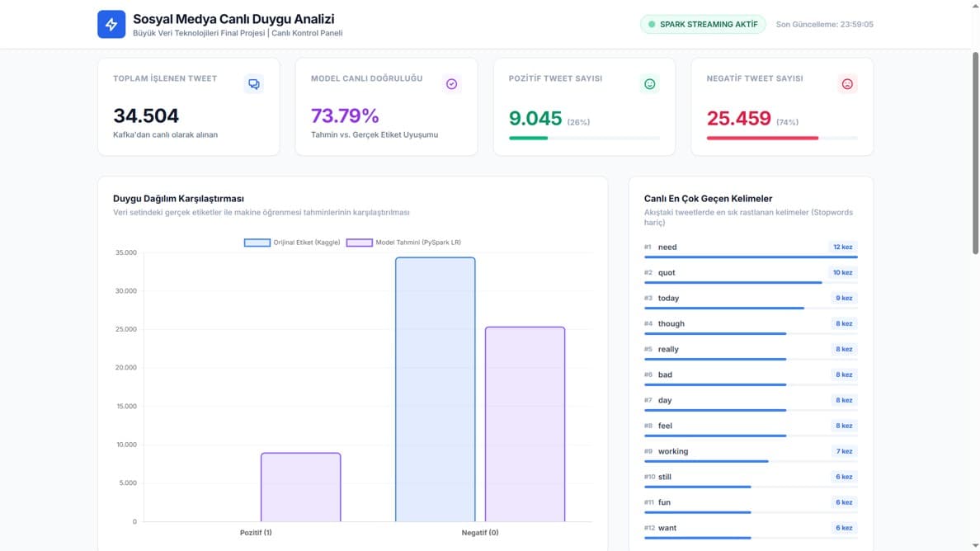The width and height of the screenshot is (980, 551).
Task: Click the positive tweet count 9.045
Action: tap(535, 118)
